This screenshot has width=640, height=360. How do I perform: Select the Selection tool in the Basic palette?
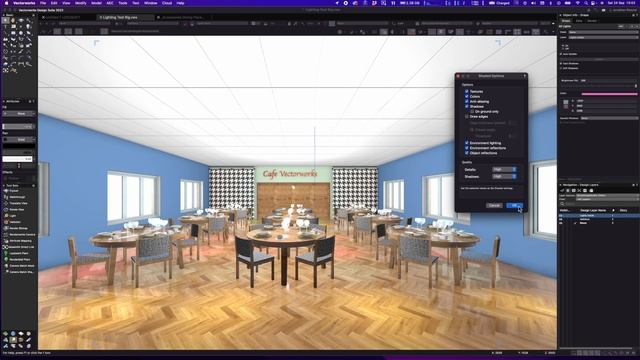pos(5,20)
